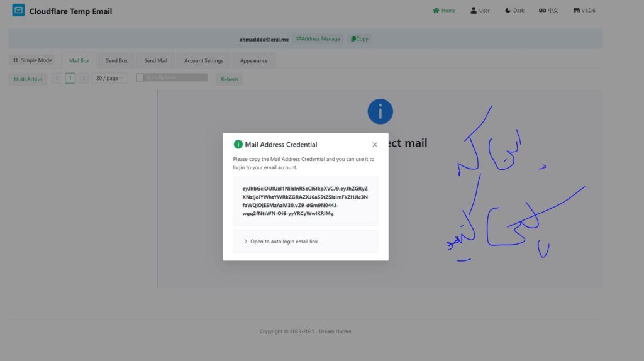Toggle the Auto Refresh switch

pyautogui.click(x=172, y=77)
